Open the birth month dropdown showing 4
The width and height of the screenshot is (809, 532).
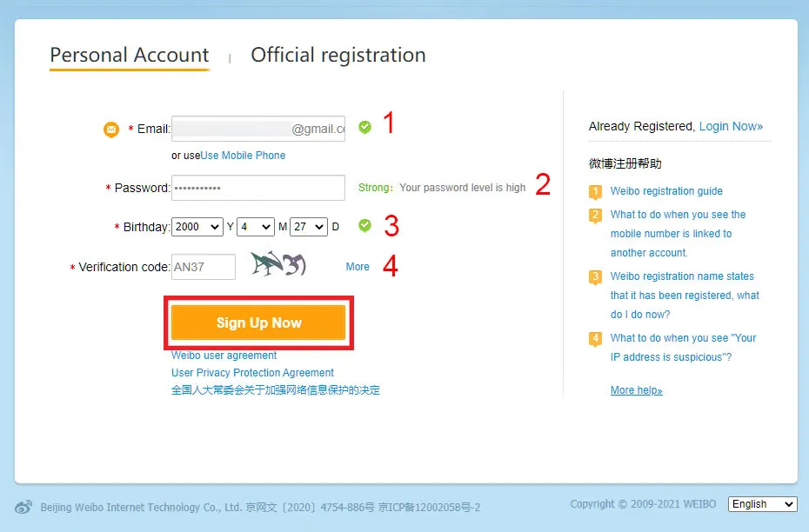pos(255,226)
